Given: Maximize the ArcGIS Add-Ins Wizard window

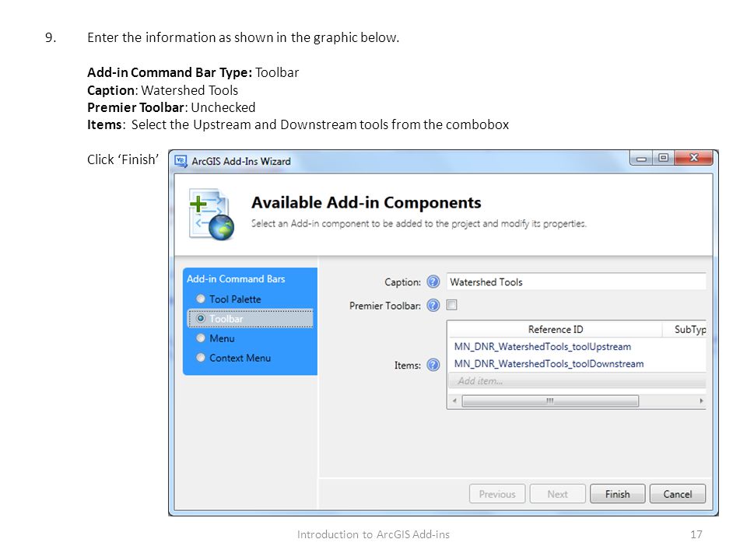Looking at the screenshot, I should (663, 158).
